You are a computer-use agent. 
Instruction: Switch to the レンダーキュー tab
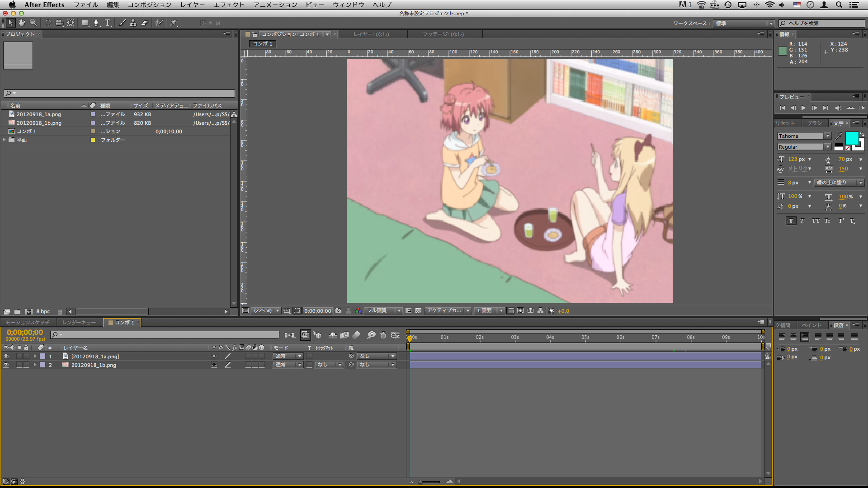[x=79, y=323]
